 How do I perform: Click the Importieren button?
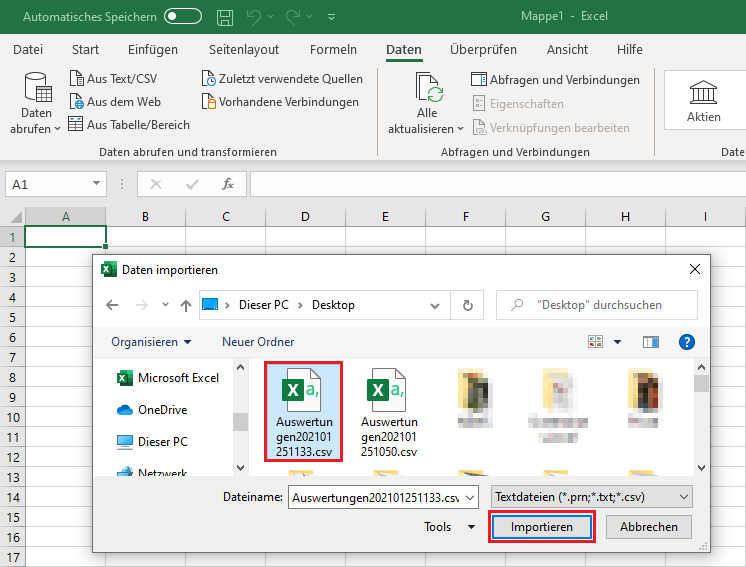(x=541, y=527)
